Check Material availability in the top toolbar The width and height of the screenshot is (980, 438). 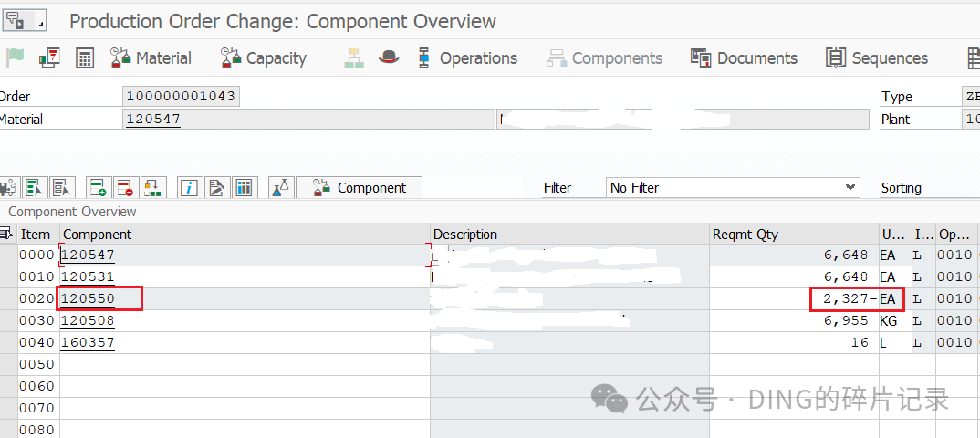click(x=151, y=58)
